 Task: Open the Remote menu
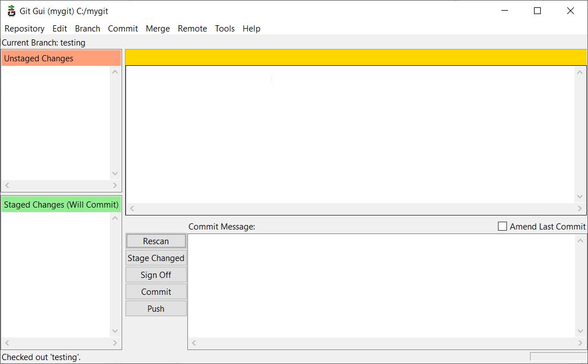click(x=192, y=29)
